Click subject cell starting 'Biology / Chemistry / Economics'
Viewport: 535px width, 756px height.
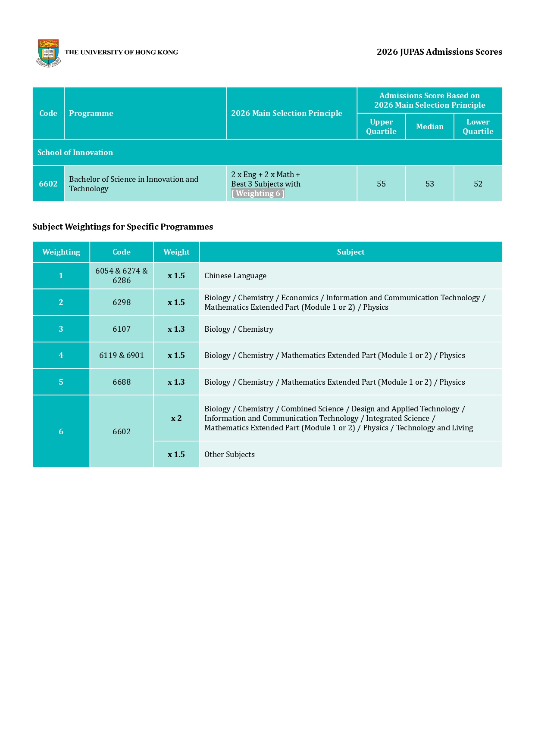tap(351, 302)
